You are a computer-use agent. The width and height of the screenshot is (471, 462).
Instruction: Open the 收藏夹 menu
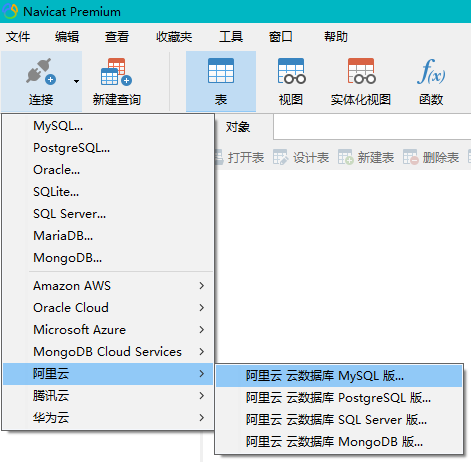pyautogui.click(x=174, y=37)
